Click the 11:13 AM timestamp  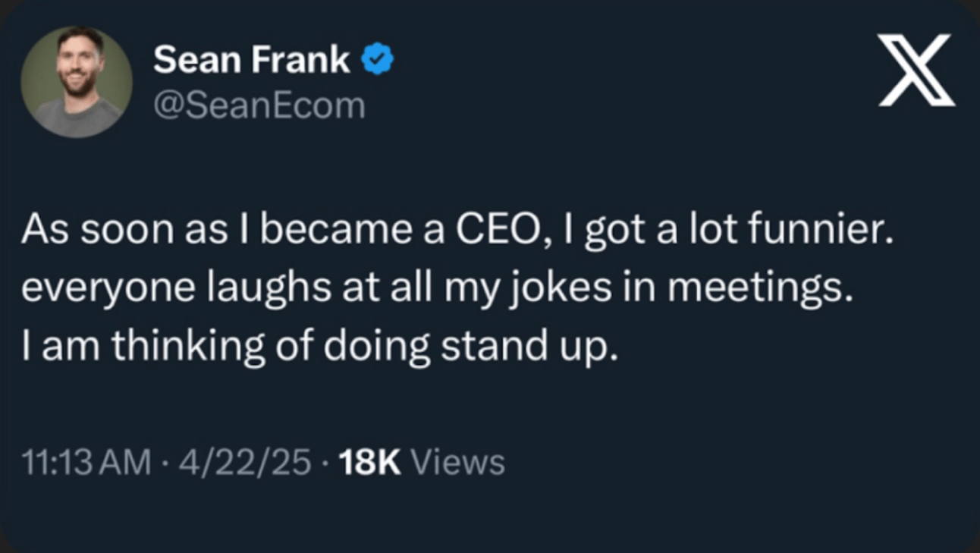(x=87, y=463)
